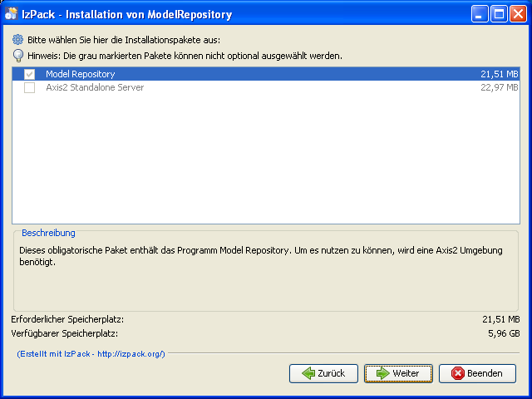Screen dimensions: 532x399
Task: Close the IzPack installer window
Action: click(518, 14)
